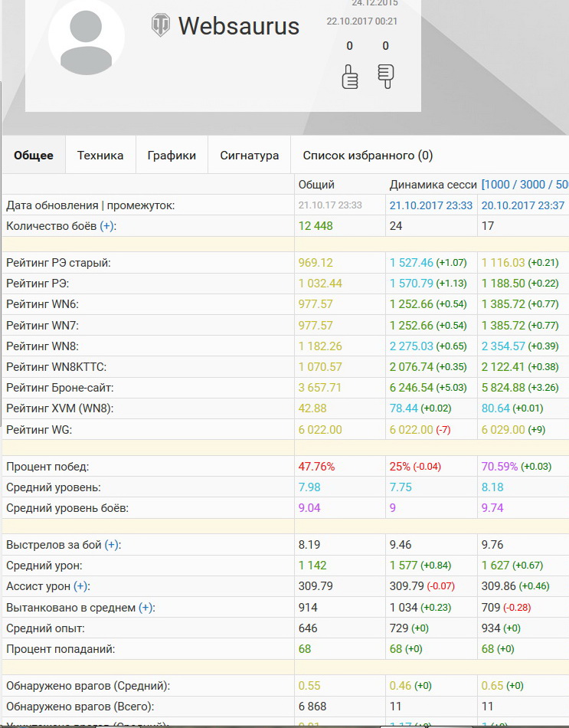Open the 21.10.2017 23:33 session link
Viewport: 569px width, 728px height.
tap(431, 205)
